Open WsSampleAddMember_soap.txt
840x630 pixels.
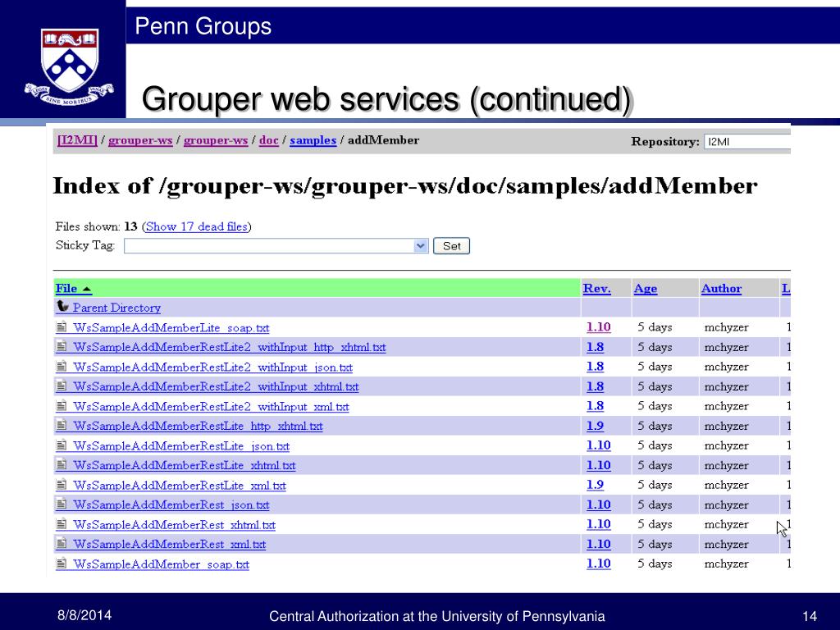[162, 564]
